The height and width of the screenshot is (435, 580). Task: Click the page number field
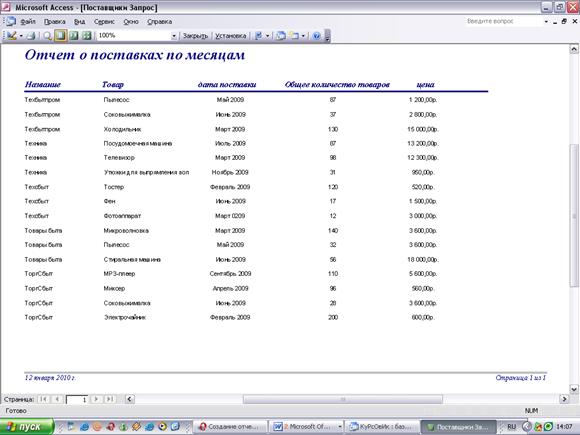point(77,399)
